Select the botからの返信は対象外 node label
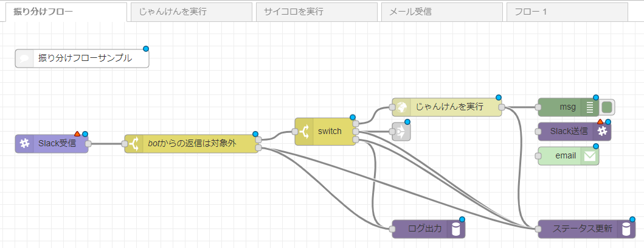 192,144
